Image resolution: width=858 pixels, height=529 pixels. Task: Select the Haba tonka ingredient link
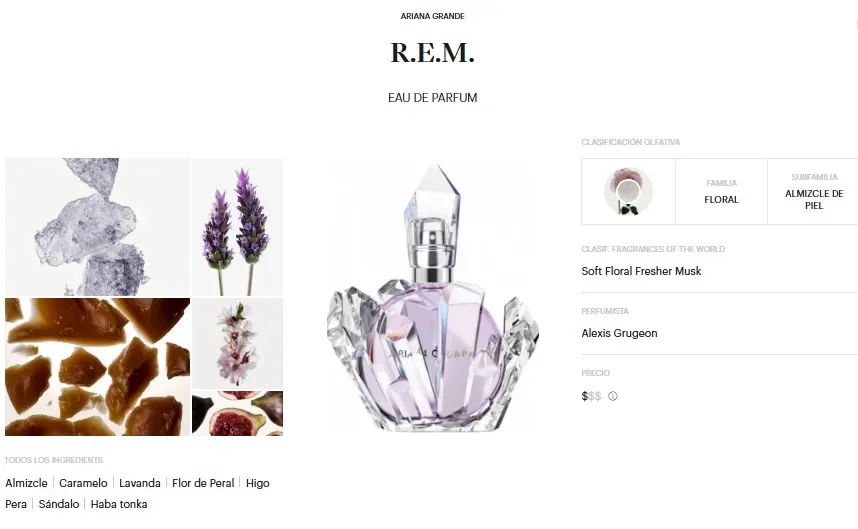coord(119,504)
